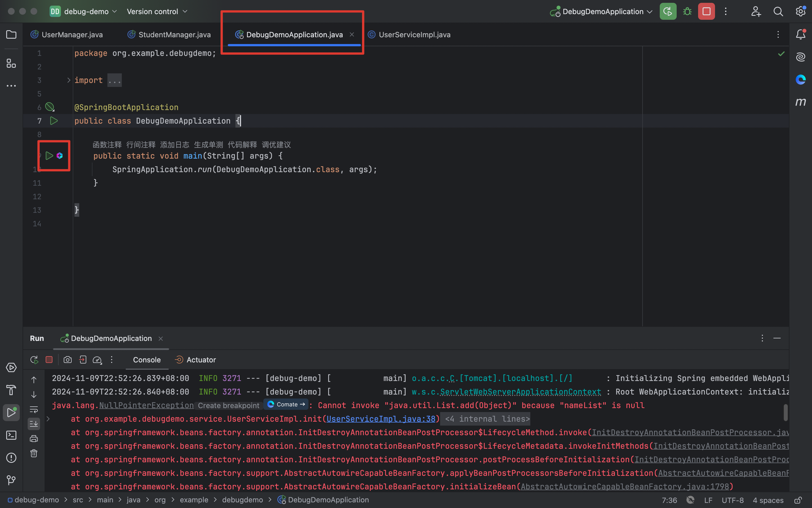Click the 生成单测 code lens action
Image resolution: width=812 pixels, height=508 pixels.
208,145
